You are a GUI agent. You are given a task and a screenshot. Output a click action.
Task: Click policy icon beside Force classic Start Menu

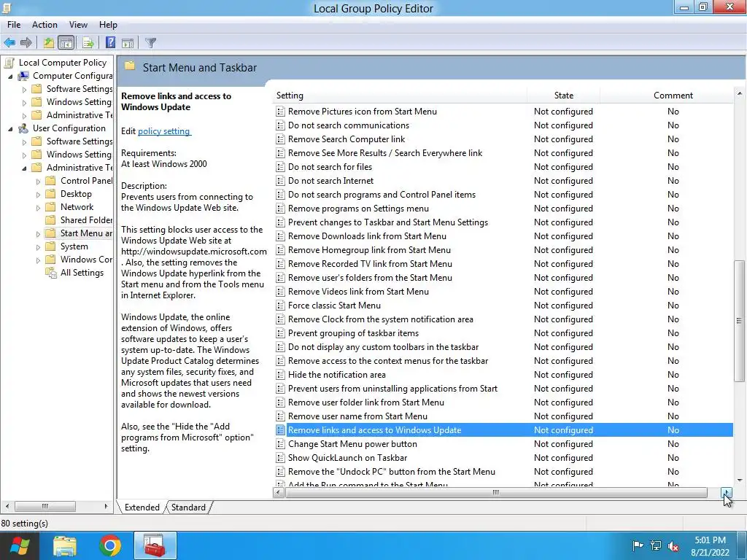pyautogui.click(x=281, y=306)
